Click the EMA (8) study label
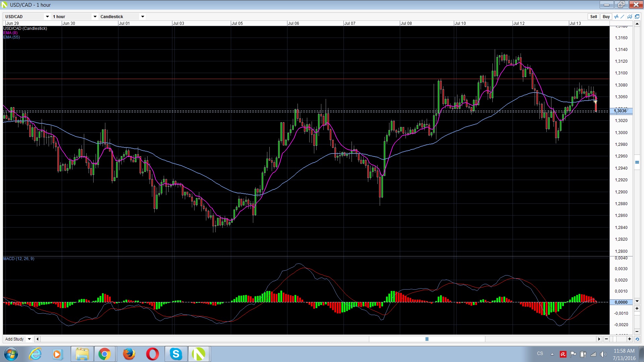 [10, 33]
